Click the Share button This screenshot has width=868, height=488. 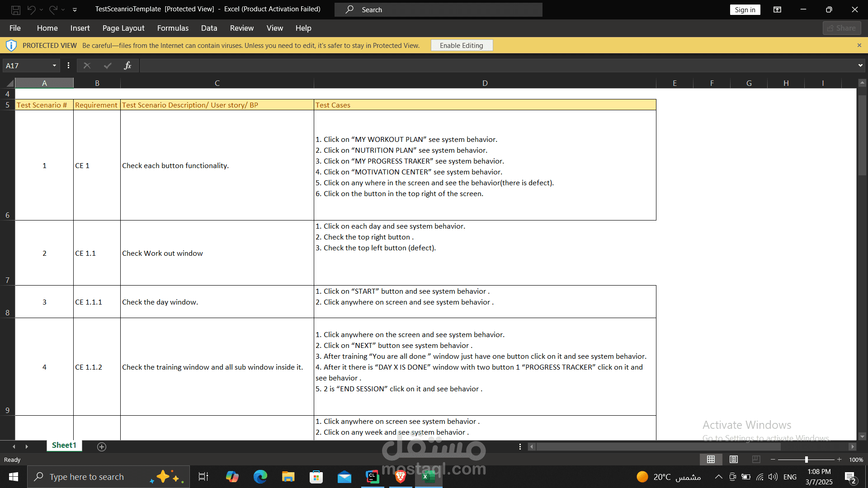pyautogui.click(x=842, y=28)
